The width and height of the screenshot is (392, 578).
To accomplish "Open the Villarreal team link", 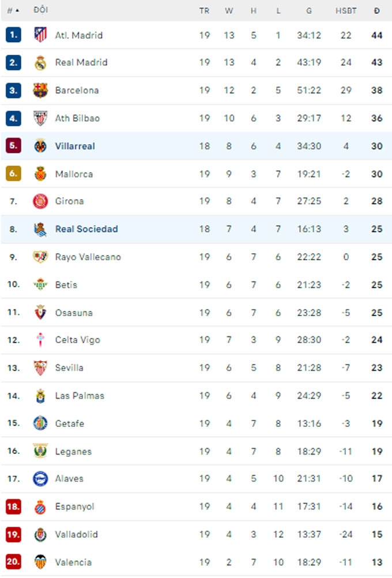I will click(75, 146).
